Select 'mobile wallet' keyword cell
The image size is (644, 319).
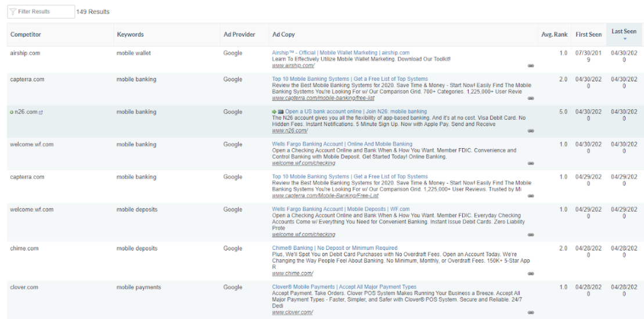(134, 53)
